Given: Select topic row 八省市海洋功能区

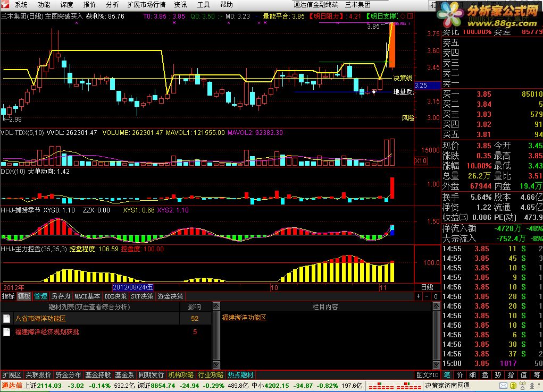Looking at the screenshot, I should 106,319.
